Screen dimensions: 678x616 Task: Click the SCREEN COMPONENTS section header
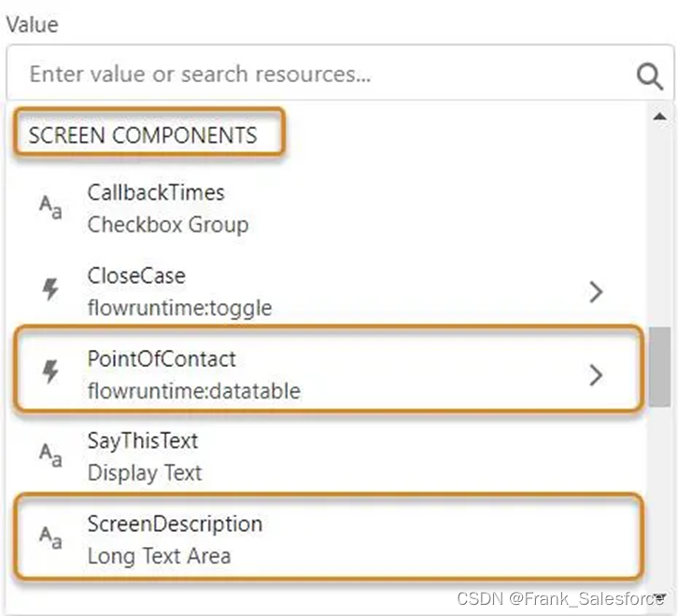pyautogui.click(x=142, y=135)
